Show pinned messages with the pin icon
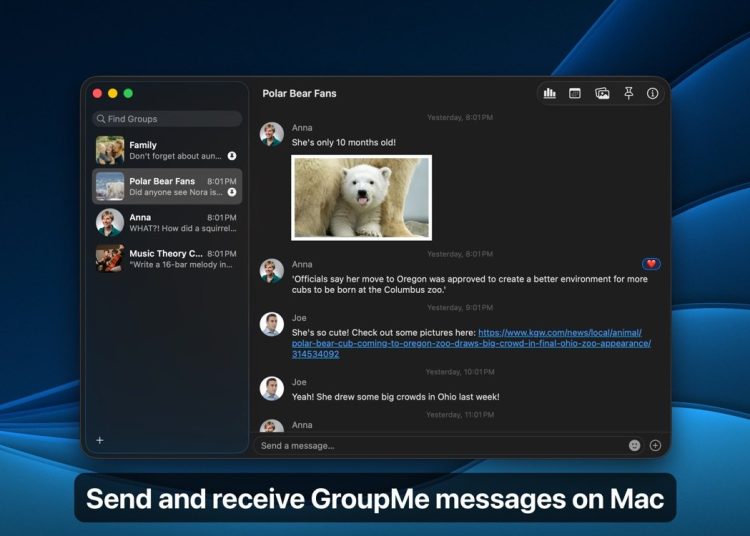The height and width of the screenshot is (536, 750). pyautogui.click(x=629, y=93)
